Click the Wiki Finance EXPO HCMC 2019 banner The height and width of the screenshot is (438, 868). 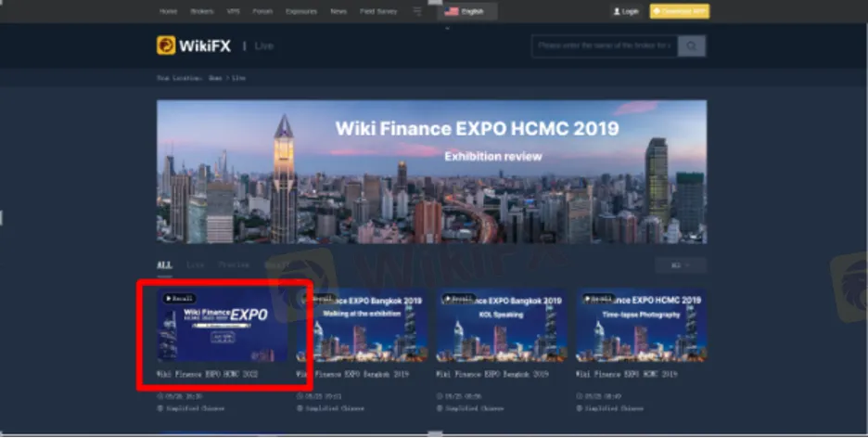pos(431,172)
